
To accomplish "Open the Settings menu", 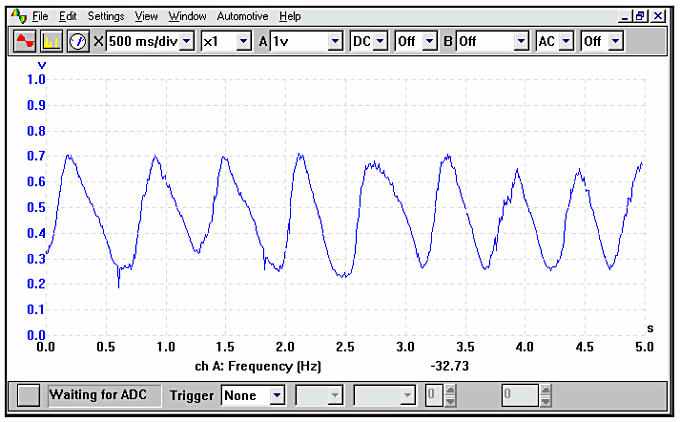I will (106, 16).
